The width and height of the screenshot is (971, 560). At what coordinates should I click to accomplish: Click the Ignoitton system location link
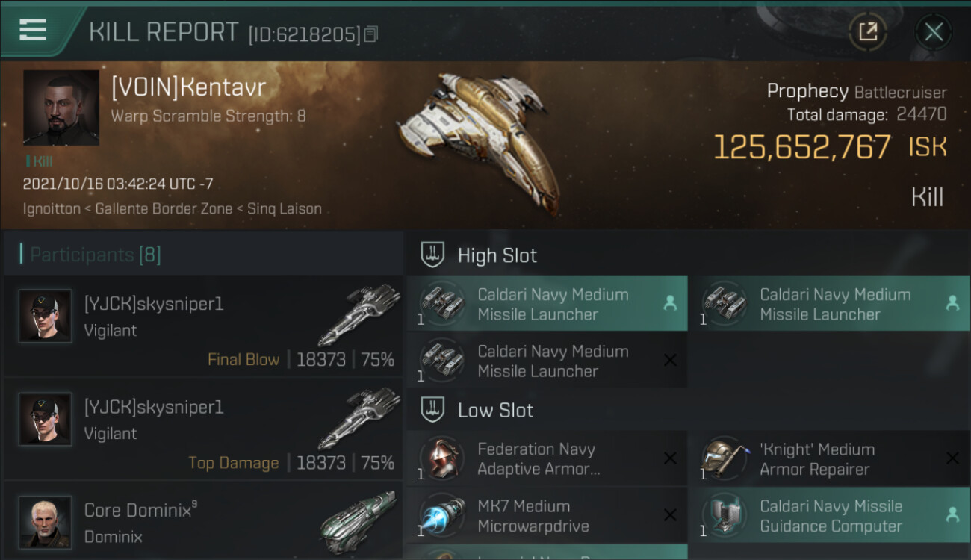52,209
